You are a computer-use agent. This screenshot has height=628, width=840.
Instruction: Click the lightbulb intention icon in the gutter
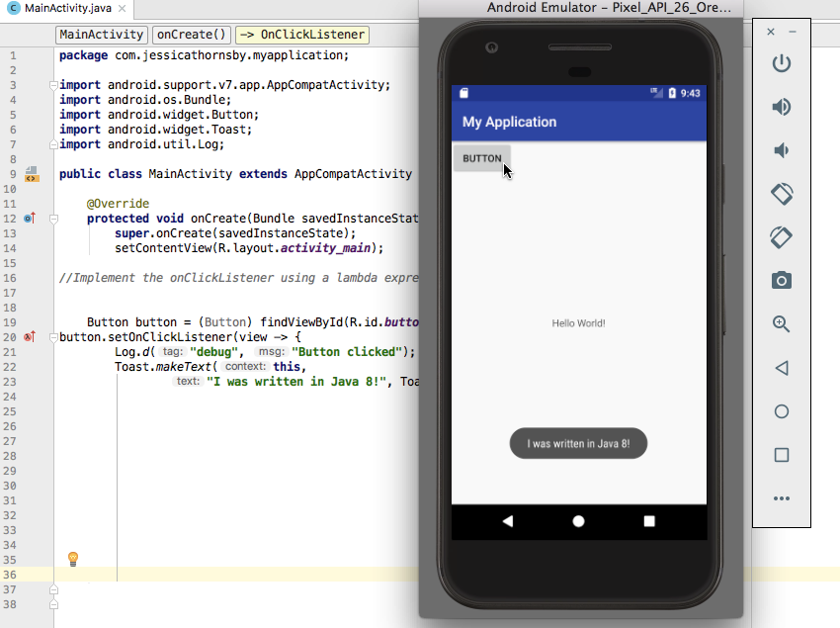[x=72, y=560]
